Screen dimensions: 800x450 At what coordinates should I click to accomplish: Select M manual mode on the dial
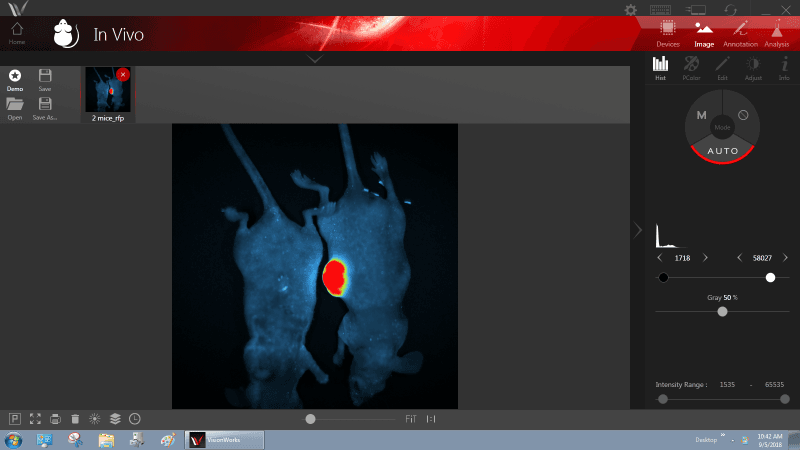(x=702, y=115)
